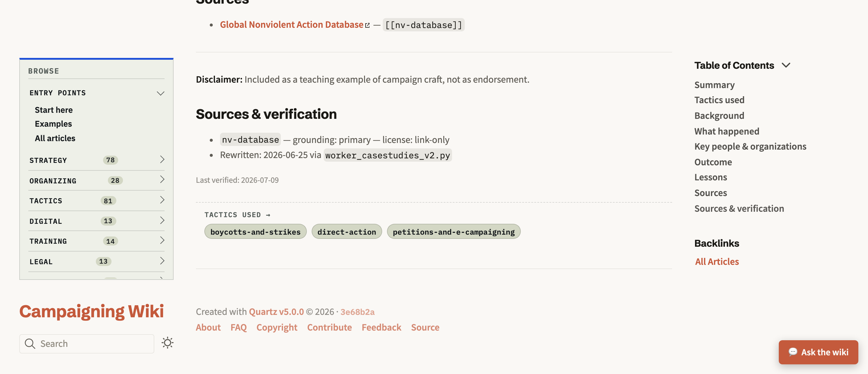Open the FAQ footer link
The width and height of the screenshot is (868, 374).
click(x=238, y=327)
